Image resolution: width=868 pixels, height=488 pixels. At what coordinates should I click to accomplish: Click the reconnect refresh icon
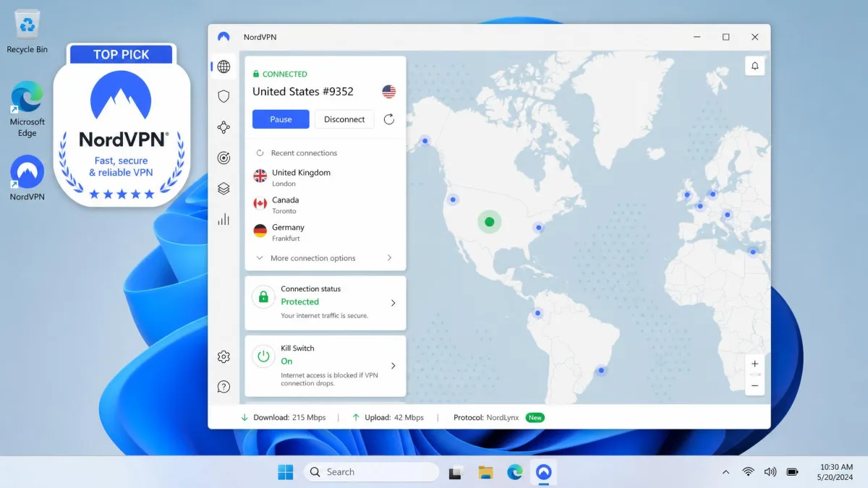pyautogui.click(x=389, y=119)
